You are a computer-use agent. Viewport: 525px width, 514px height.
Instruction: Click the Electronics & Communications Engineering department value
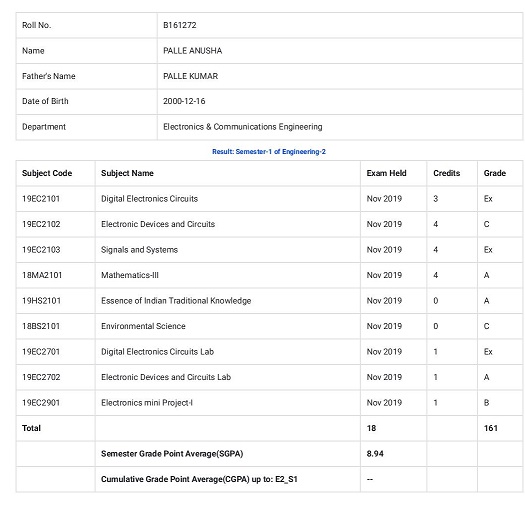click(243, 127)
